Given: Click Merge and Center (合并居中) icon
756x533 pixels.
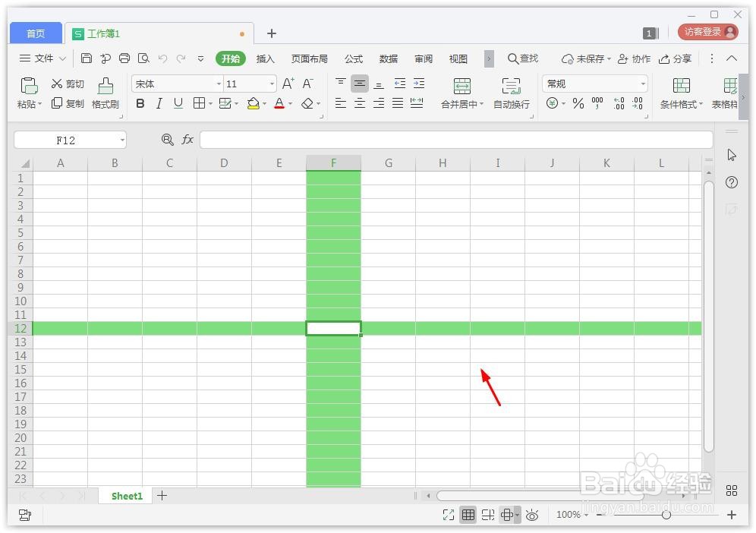Looking at the screenshot, I should [x=462, y=87].
